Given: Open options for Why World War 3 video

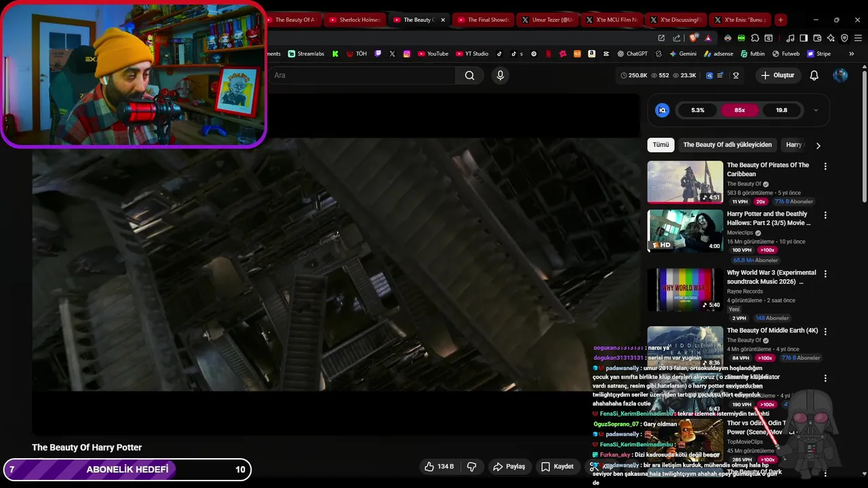Looking at the screenshot, I should [825, 274].
